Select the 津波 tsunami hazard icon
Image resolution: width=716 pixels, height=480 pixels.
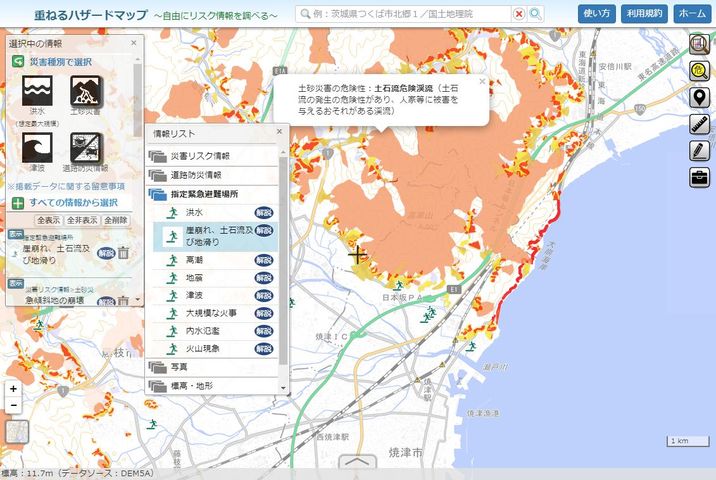(x=38, y=148)
